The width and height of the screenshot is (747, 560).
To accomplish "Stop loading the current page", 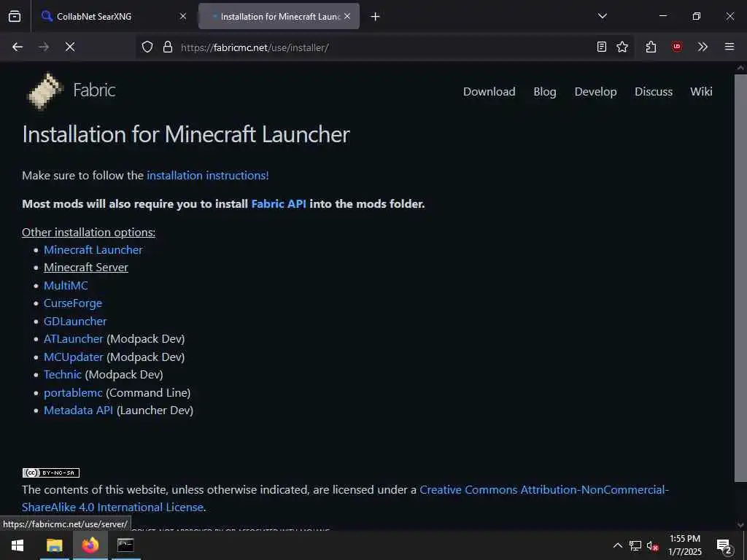I will point(70,47).
